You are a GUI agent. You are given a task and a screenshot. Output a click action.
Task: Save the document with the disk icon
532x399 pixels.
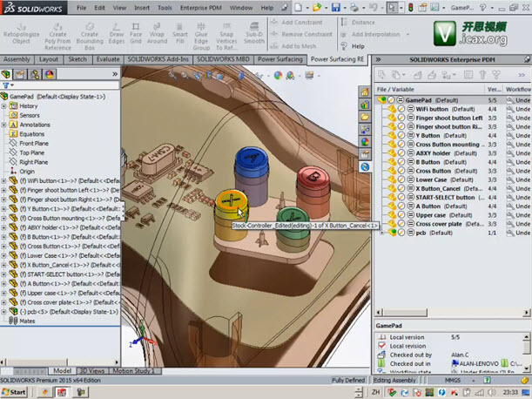click(336, 7)
